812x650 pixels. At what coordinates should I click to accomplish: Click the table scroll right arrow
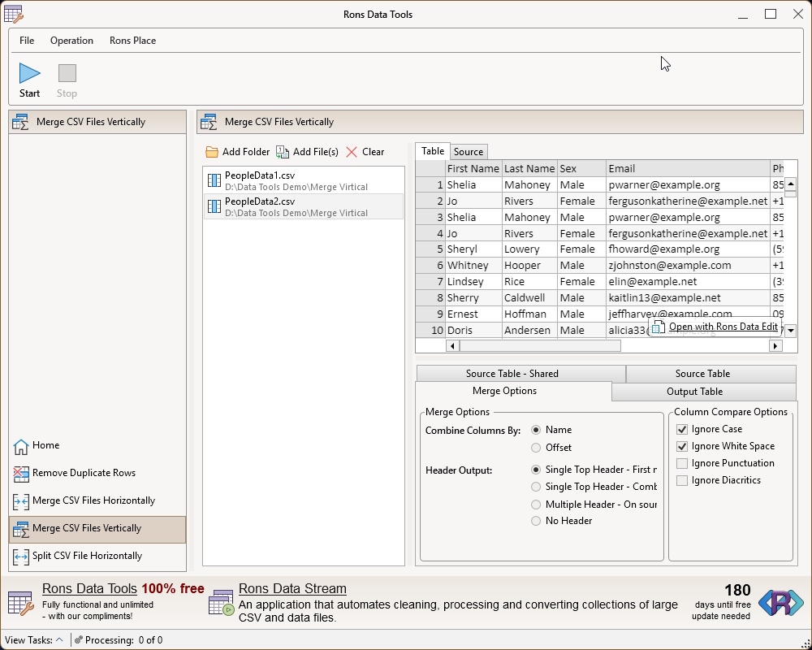775,346
